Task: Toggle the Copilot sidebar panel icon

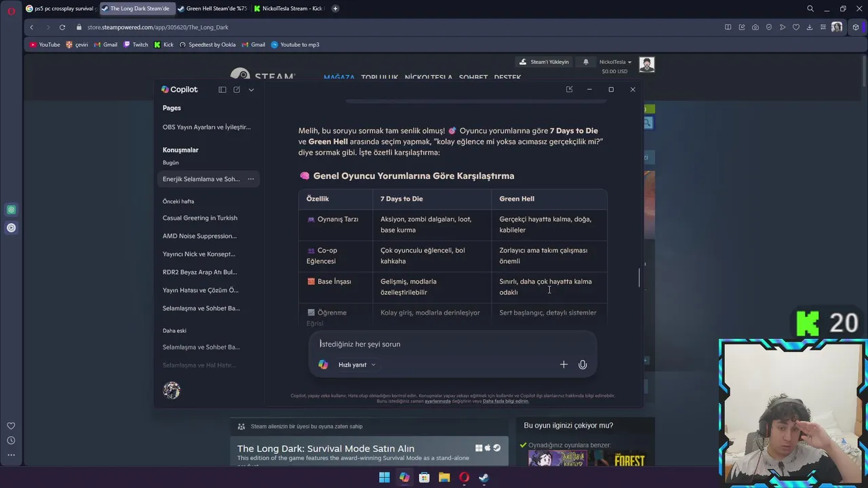Action: 222,89
